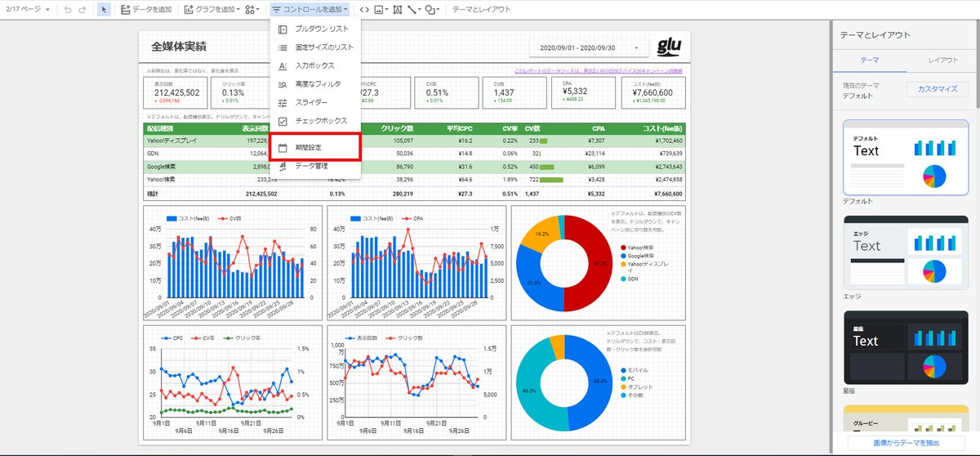Click the undo arrow icon
Image resolution: width=980 pixels, height=456 pixels.
pos(68,10)
